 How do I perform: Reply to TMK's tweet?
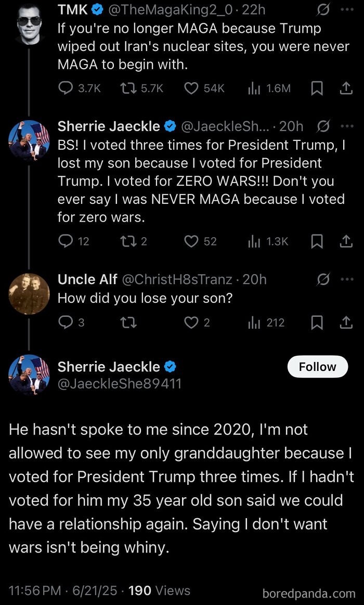66,88
